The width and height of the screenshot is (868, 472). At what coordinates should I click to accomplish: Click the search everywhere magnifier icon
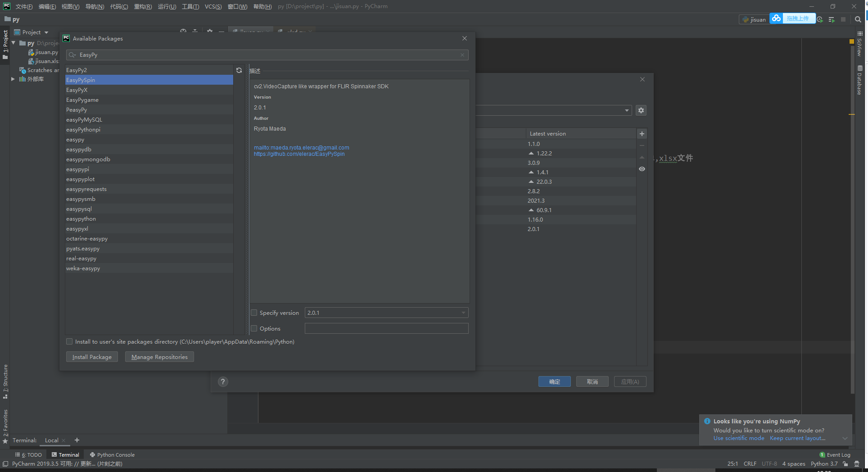pos(858,19)
